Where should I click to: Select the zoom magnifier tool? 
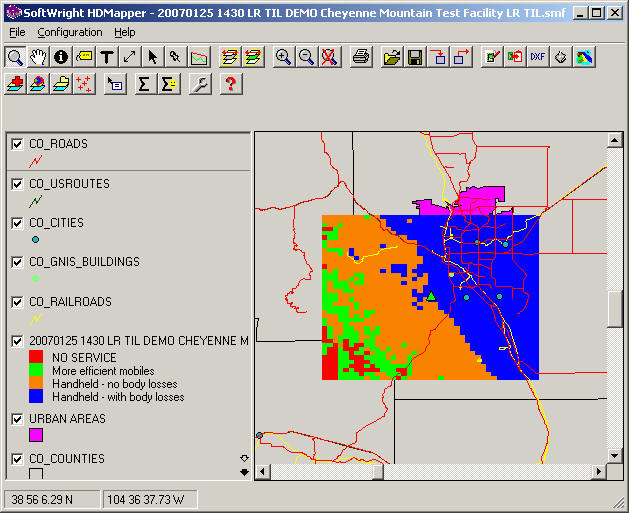click(x=15, y=57)
